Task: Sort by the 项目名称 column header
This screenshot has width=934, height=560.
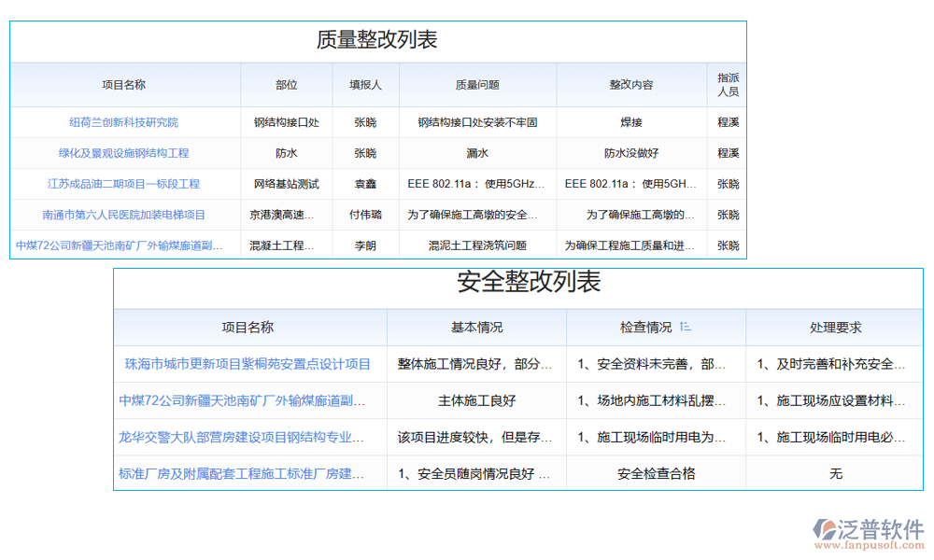Action: tap(124, 84)
